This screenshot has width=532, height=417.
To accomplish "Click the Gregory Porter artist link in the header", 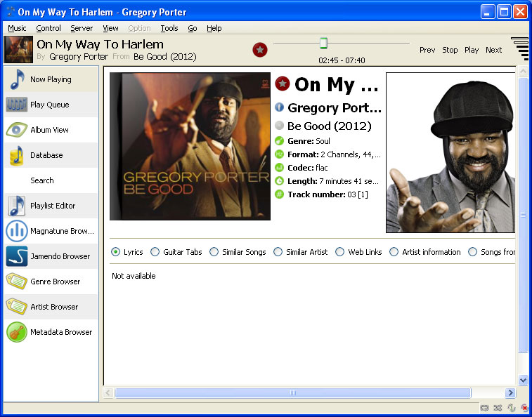I will [x=79, y=57].
